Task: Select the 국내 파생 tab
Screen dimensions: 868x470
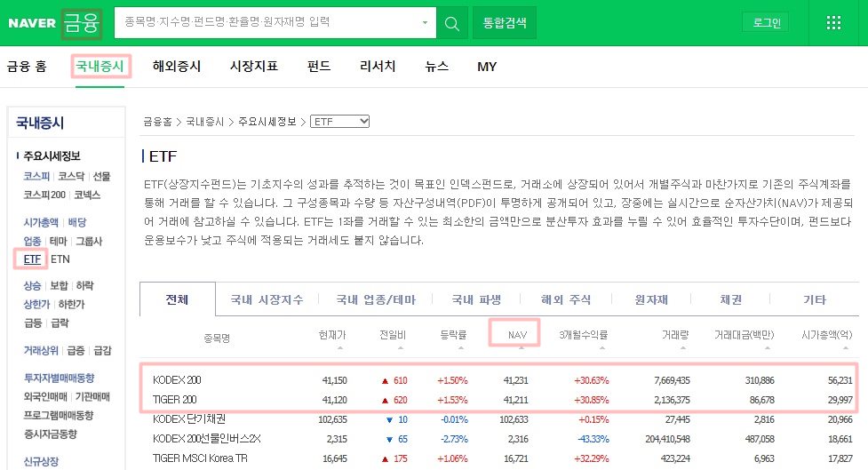Action: coord(476,299)
